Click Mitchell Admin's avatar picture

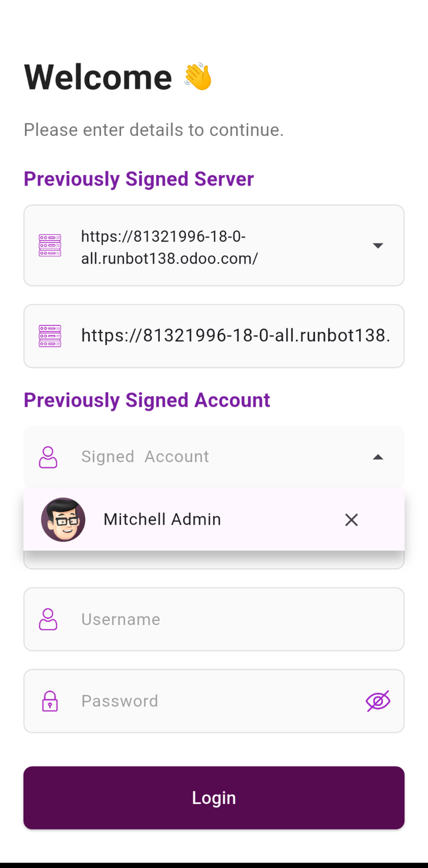pyautogui.click(x=63, y=520)
